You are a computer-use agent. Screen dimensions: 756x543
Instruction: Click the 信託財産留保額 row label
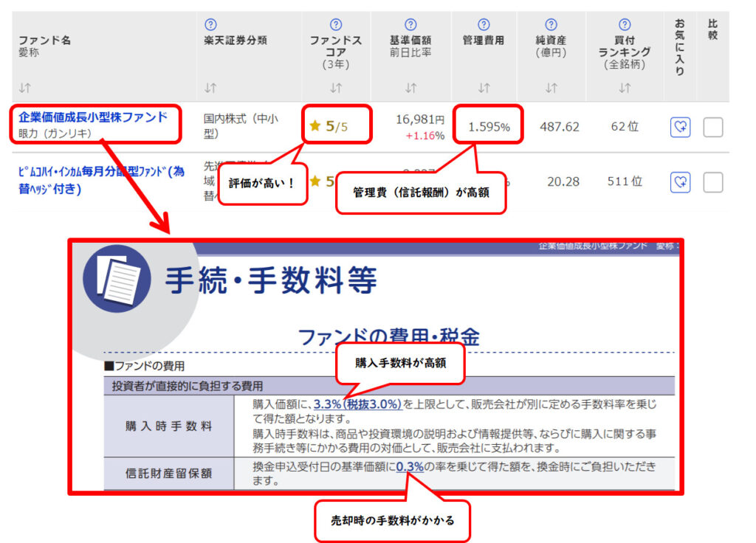[x=169, y=474]
